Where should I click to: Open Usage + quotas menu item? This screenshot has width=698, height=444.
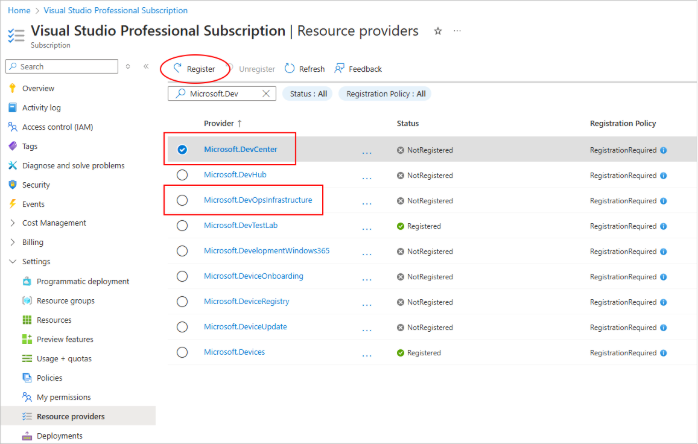coord(66,359)
